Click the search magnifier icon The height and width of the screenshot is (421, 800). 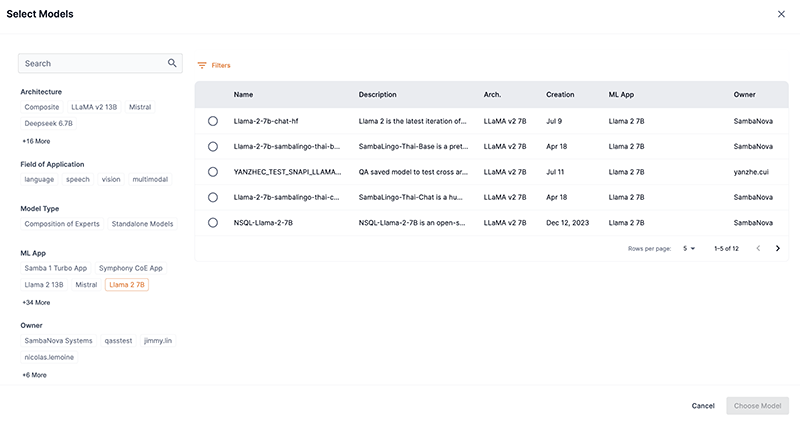click(172, 63)
